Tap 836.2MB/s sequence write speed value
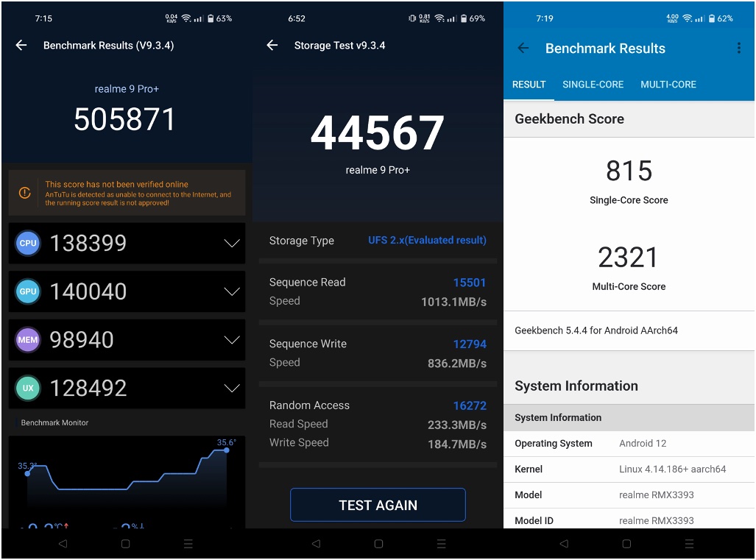756x560 pixels. click(457, 364)
